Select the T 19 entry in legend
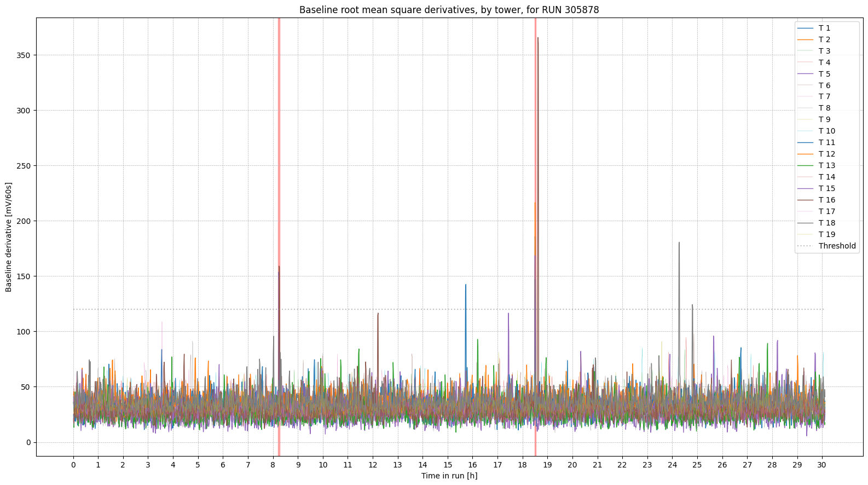Screen dimensions: 868x485 pyautogui.click(x=827, y=234)
